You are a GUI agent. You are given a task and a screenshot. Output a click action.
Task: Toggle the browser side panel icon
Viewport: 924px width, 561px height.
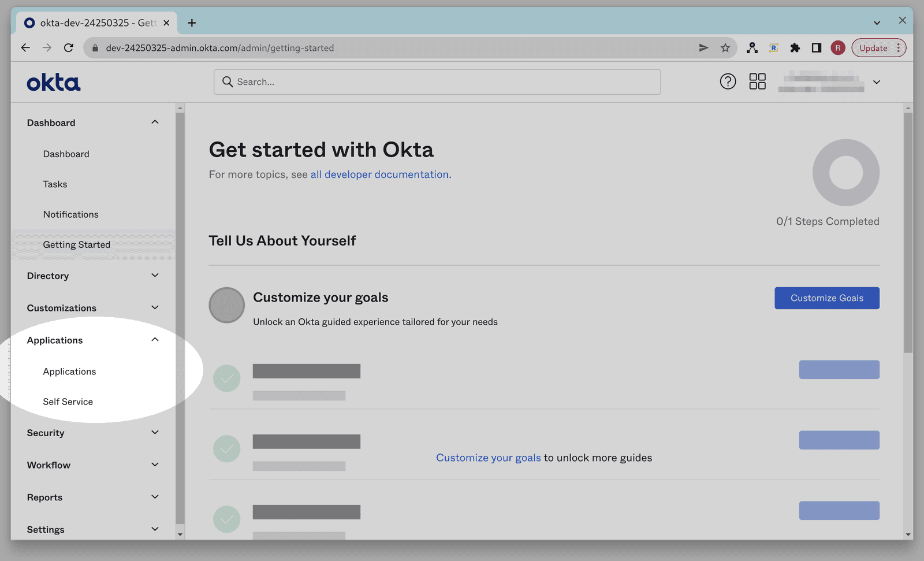coord(817,48)
